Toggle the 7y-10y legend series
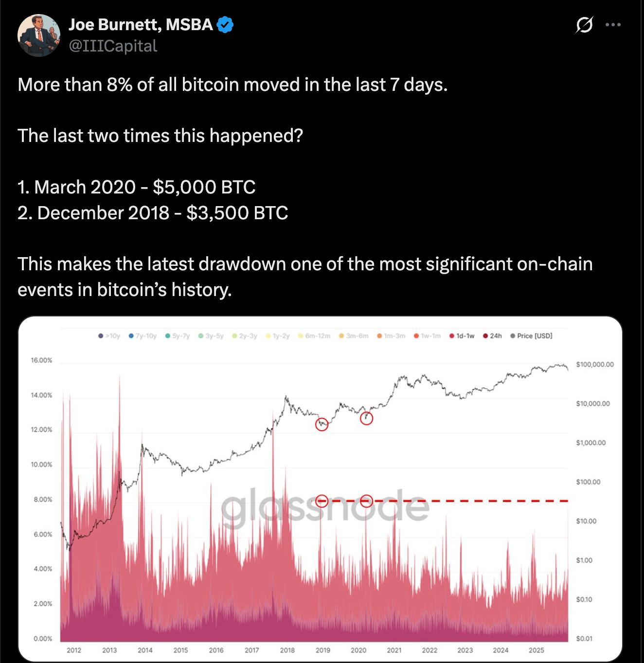 click(x=143, y=336)
